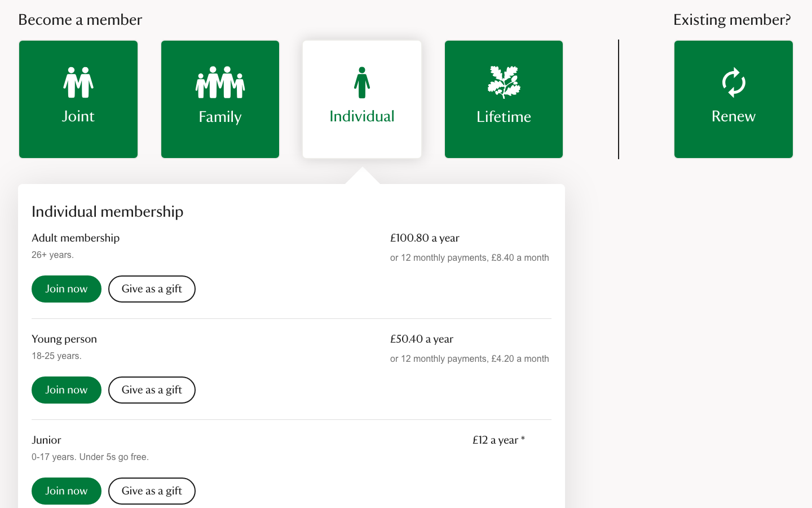Image resolution: width=812 pixels, height=508 pixels.
Task: Click the oak leaf Lifetime icon
Action: click(x=504, y=82)
